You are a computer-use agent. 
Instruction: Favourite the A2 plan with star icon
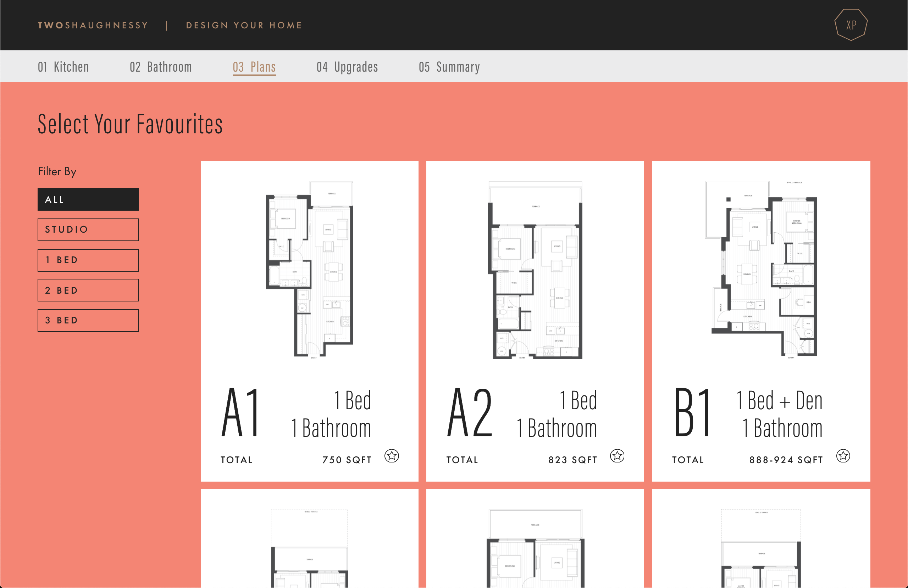[x=617, y=456]
